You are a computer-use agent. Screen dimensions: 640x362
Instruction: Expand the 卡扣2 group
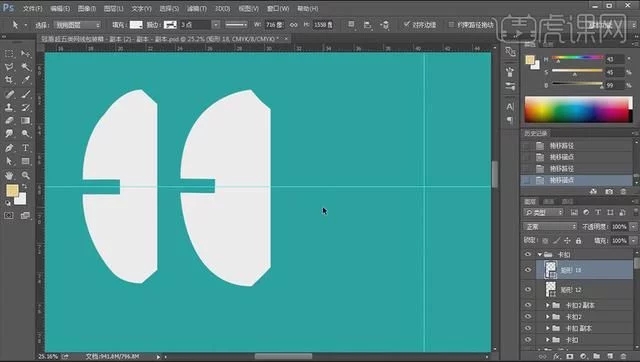548,316
